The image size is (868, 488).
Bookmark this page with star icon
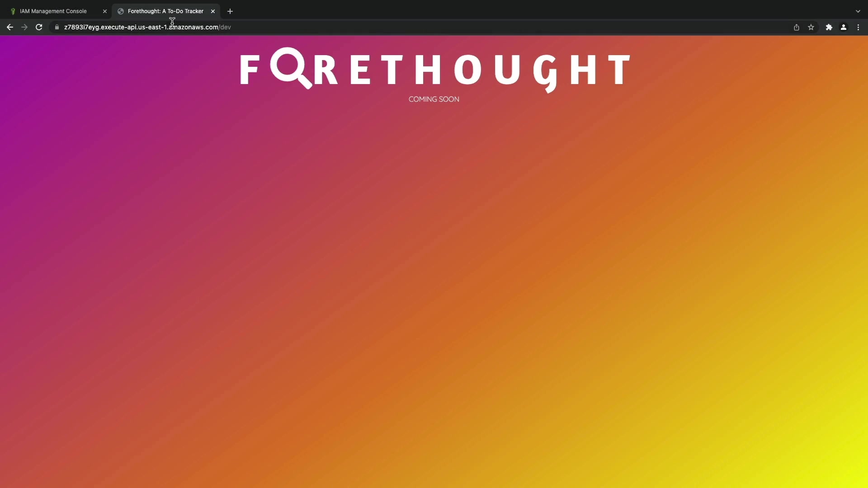[x=811, y=27]
